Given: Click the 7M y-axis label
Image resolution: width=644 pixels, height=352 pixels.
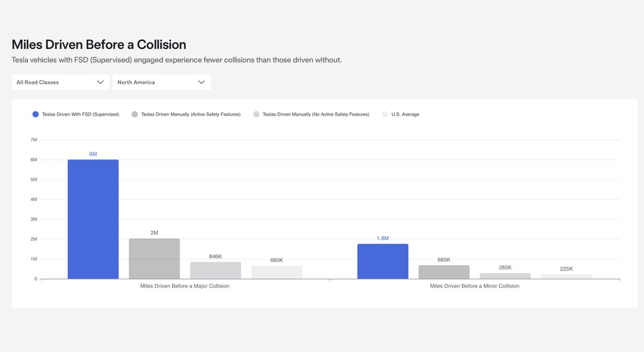Looking at the screenshot, I should (33, 140).
